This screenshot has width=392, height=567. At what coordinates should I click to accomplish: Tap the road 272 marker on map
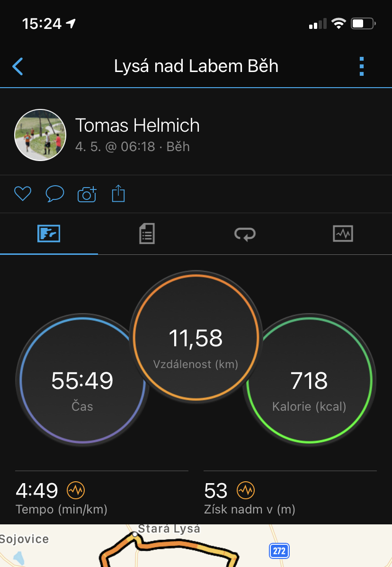pyautogui.click(x=279, y=551)
